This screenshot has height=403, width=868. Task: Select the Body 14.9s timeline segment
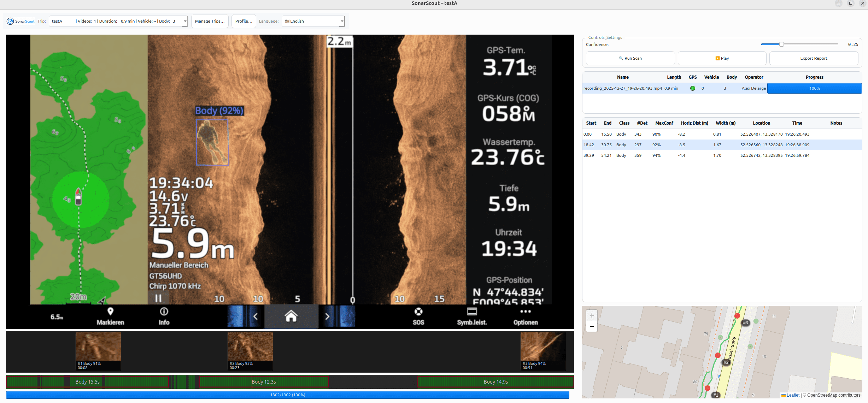click(495, 382)
